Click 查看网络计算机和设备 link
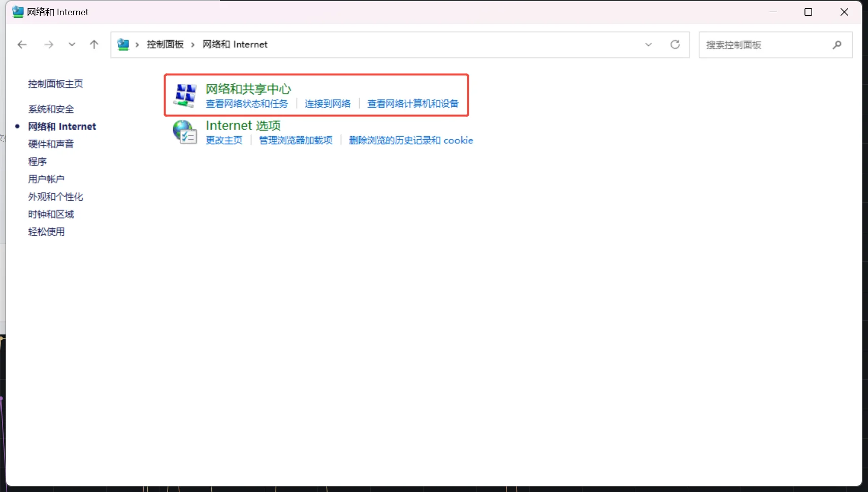868x492 pixels. point(413,104)
